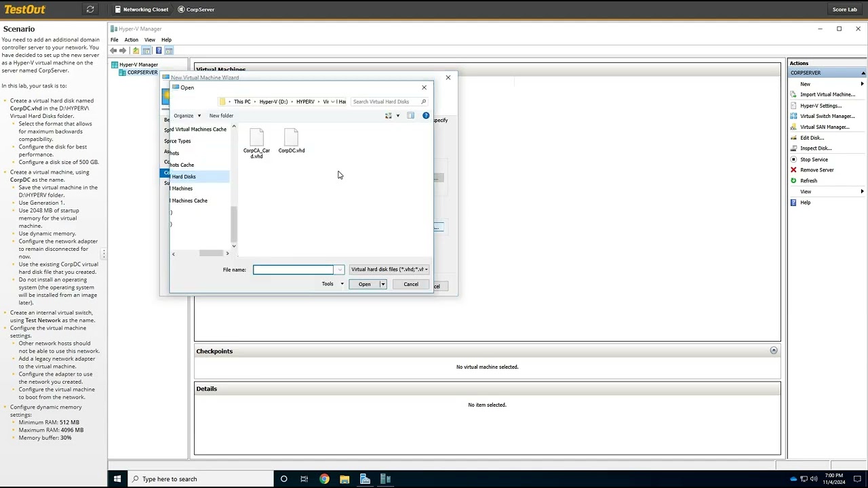Click the change view icon in Open dialog
Screen dimensions: 868x488
pyautogui.click(x=389, y=116)
